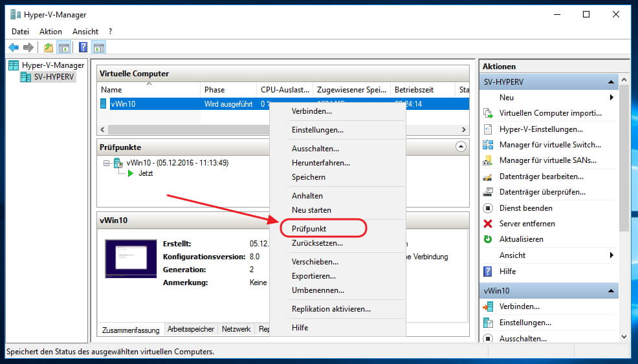Screen dimensions: 638x364
Task: Choose Ausschalten... in the context menu
Action: tap(338, 149)
